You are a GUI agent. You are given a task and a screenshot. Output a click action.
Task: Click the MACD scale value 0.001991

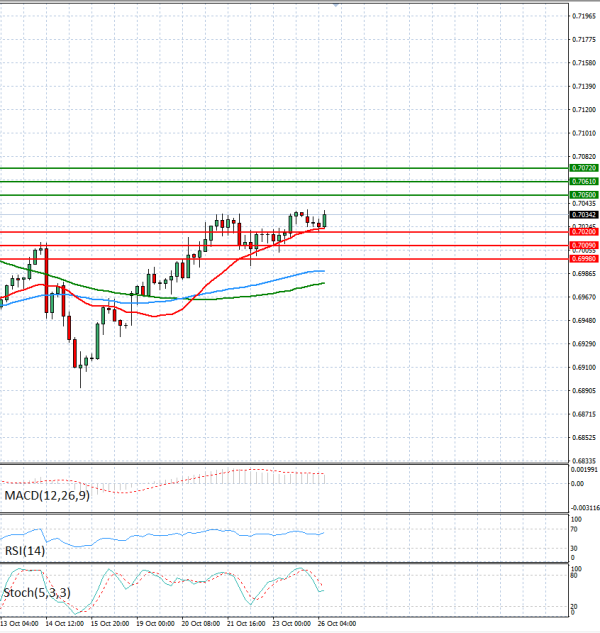584,470
